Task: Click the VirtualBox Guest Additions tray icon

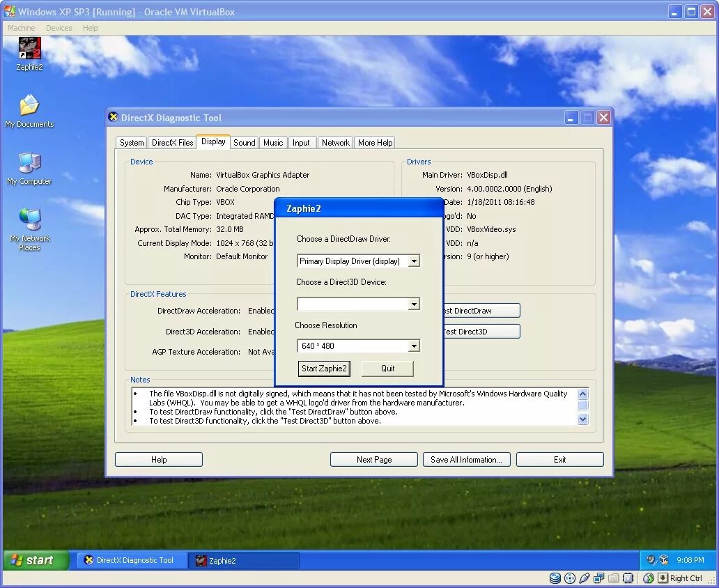Action: 663,559
